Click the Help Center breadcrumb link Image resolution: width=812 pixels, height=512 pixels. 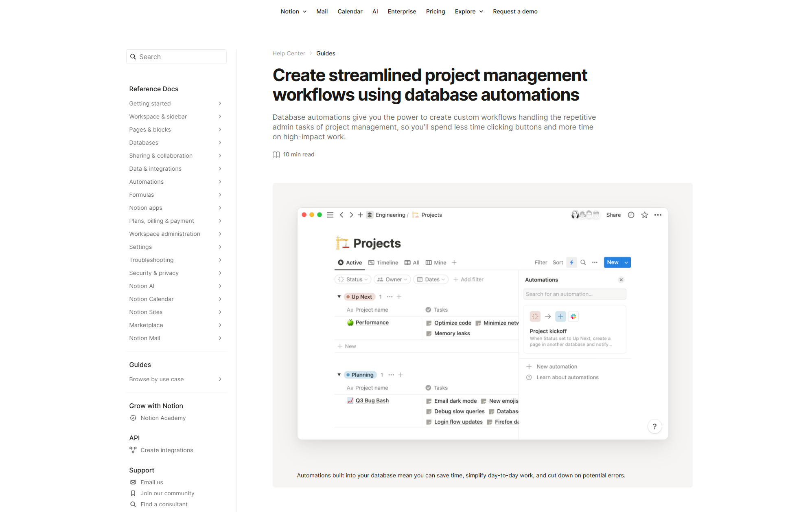pyautogui.click(x=289, y=53)
